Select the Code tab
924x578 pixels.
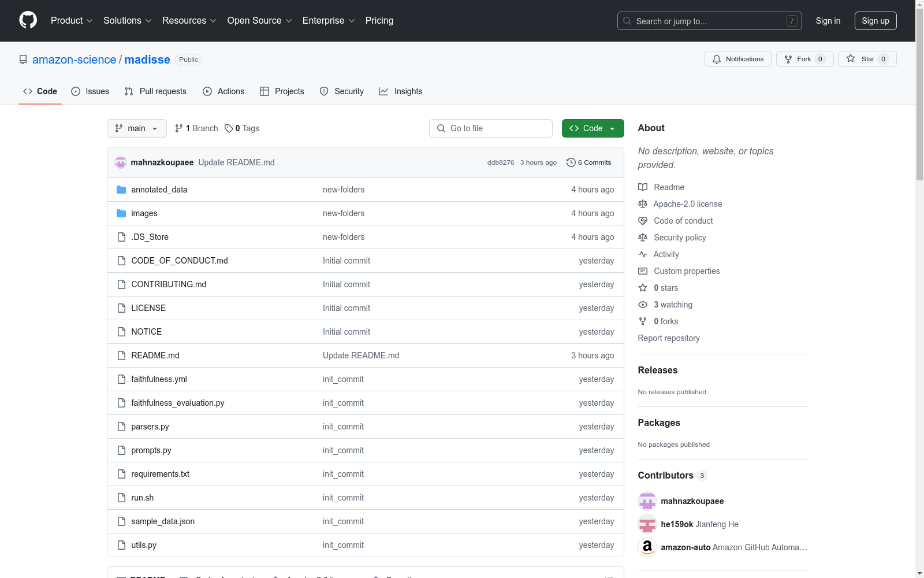pyautogui.click(x=40, y=91)
